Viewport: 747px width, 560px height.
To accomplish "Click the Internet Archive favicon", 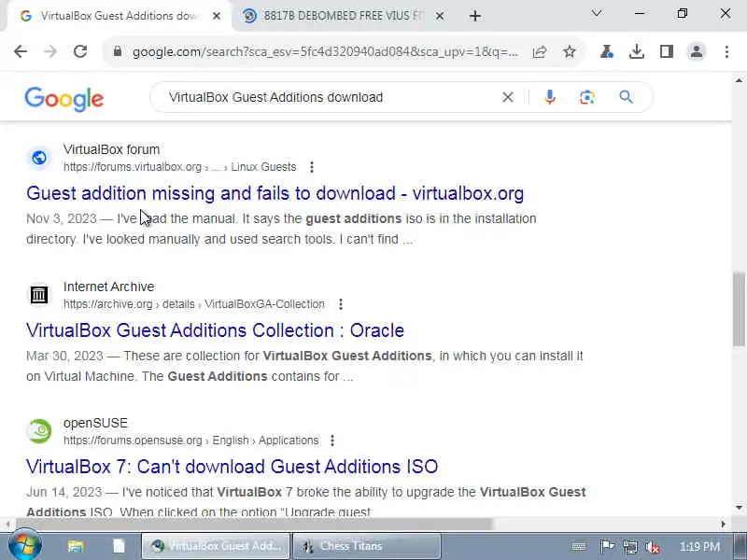I will (x=39, y=295).
